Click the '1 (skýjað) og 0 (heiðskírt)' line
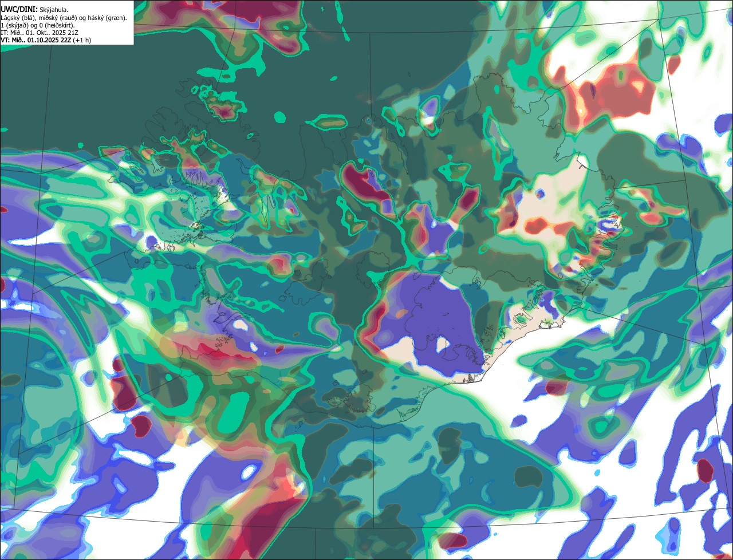Screen dimensions: 733x560 click(38, 25)
